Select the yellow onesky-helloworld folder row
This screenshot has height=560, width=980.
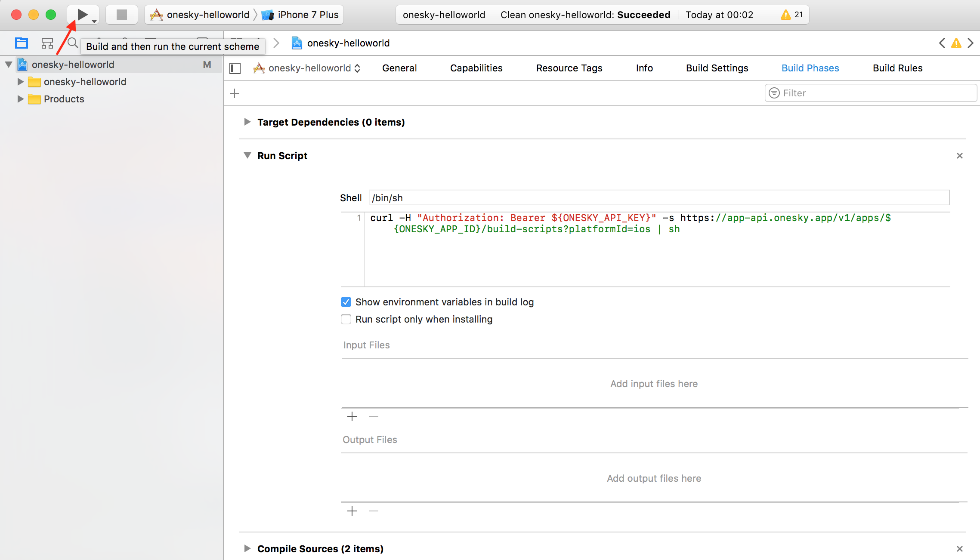point(112,82)
